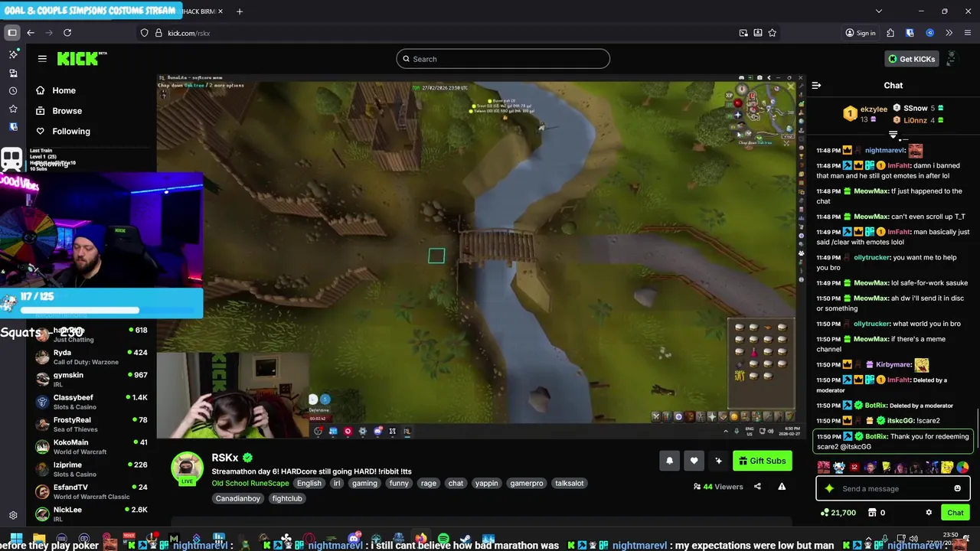The height and width of the screenshot is (551, 980).
Task: Open Old School RuneScape category link
Action: pyautogui.click(x=250, y=483)
